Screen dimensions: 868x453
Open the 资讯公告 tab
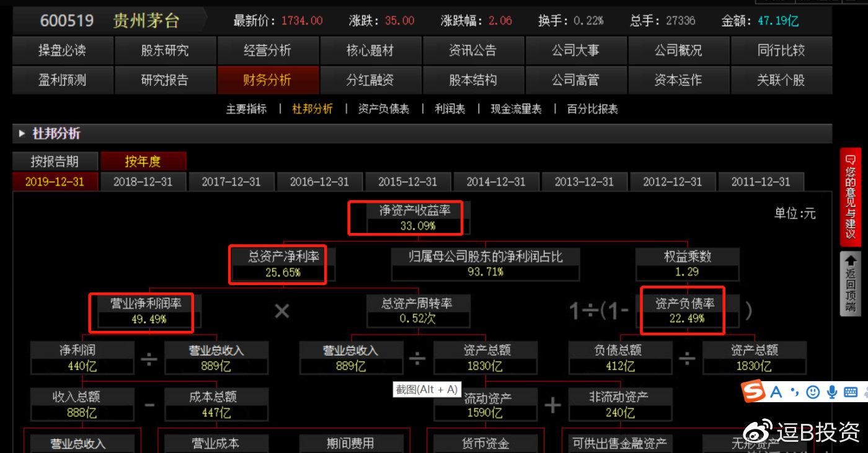click(473, 50)
